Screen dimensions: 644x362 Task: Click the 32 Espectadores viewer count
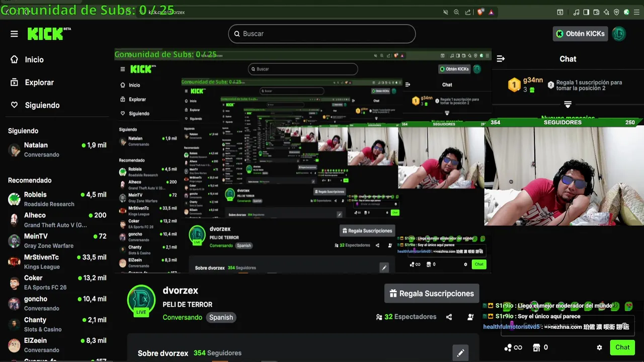(x=406, y=317)
